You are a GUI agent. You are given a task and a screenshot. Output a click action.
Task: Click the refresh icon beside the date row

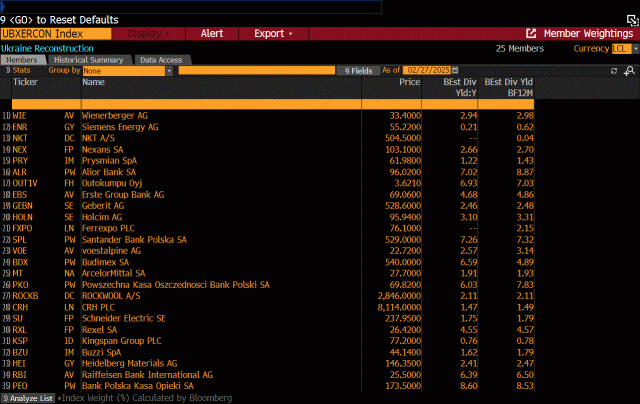614,71
